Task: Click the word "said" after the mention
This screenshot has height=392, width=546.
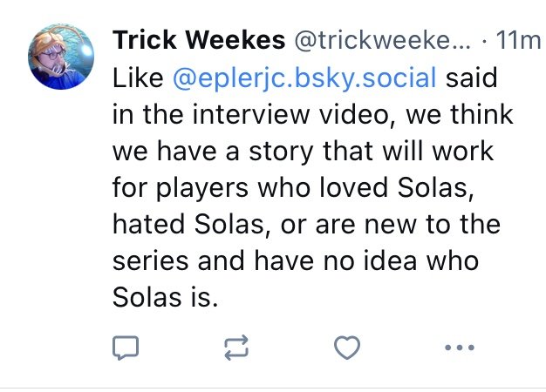Action: click(x=471, y=79)
